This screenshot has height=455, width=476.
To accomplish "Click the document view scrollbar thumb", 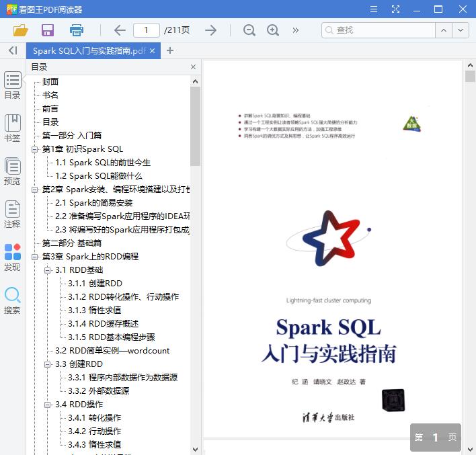I will click(x=470, y=76).
